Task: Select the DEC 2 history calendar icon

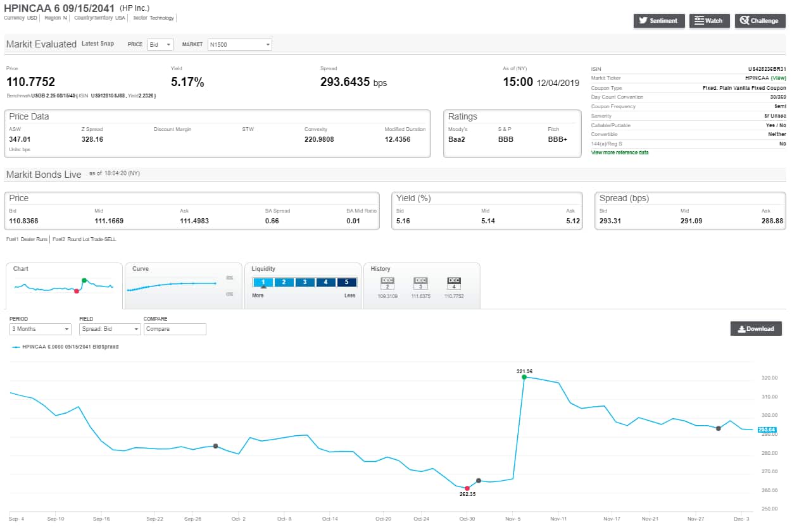Action: point(387,283)
